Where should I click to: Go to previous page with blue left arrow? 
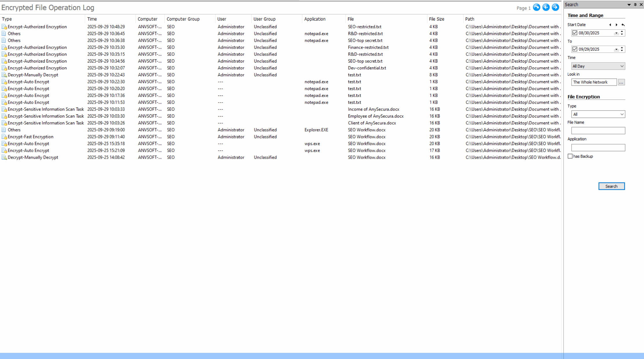546,7
